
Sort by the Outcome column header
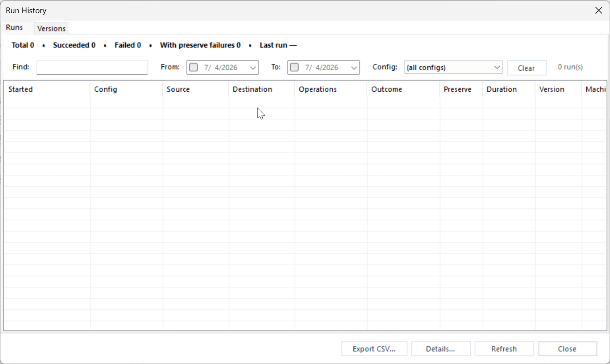coord(403,89)
